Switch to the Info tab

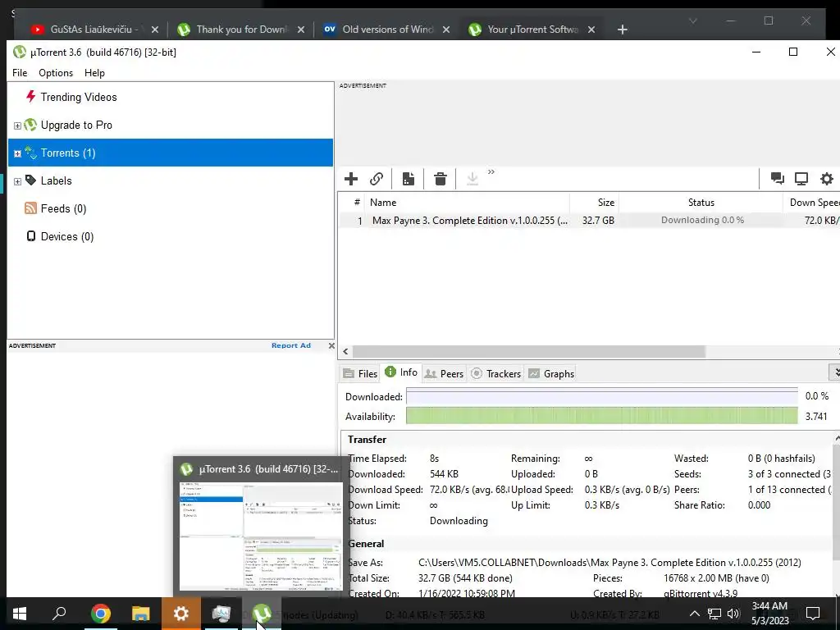401,372
